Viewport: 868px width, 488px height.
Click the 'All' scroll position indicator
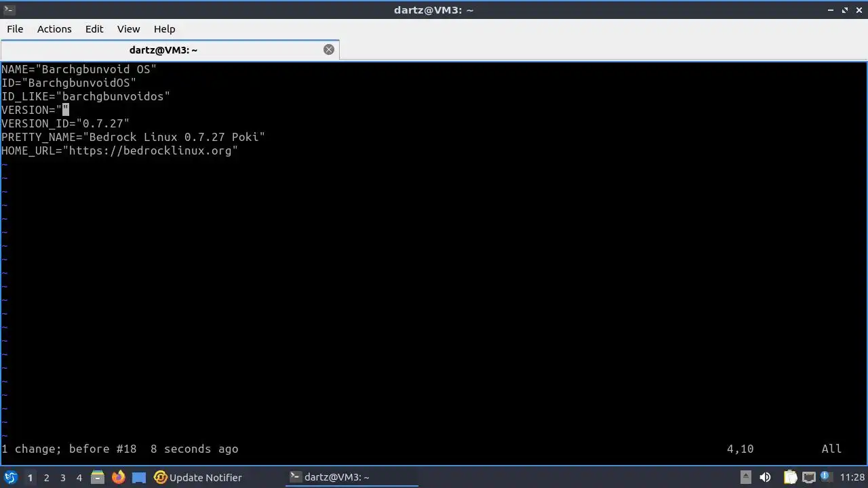click(831, 449)
